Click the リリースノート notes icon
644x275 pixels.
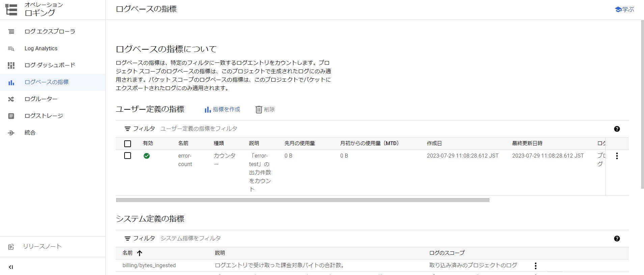pyautogui.click(x=11, y=247)
